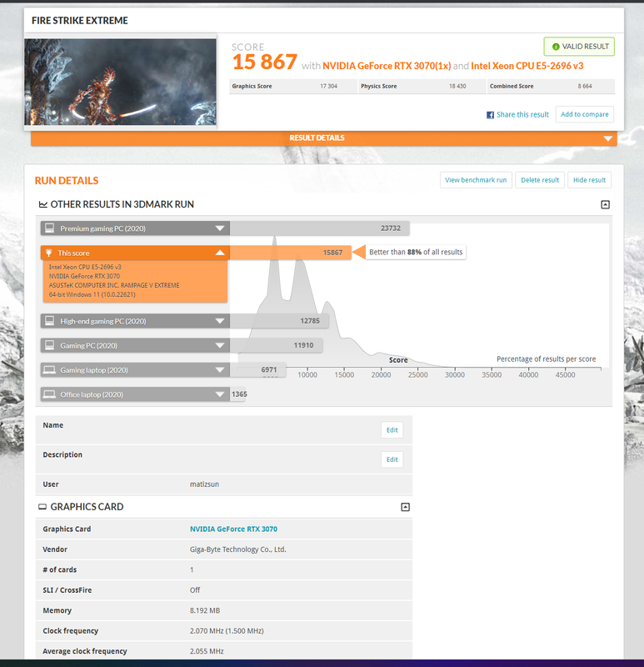Expand the Office laptop (2020) row
The width and height of the screenshot is (644, 667).
coord(220,394)
